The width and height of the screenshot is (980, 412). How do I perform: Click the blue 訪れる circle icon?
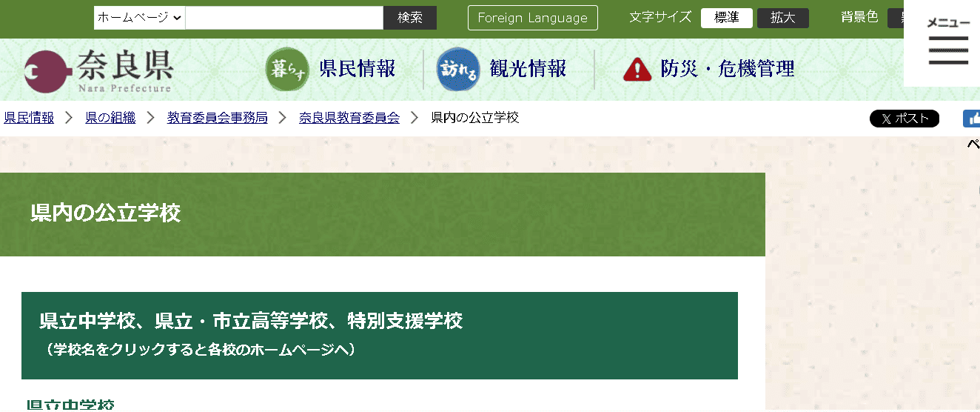coord(458,70)
